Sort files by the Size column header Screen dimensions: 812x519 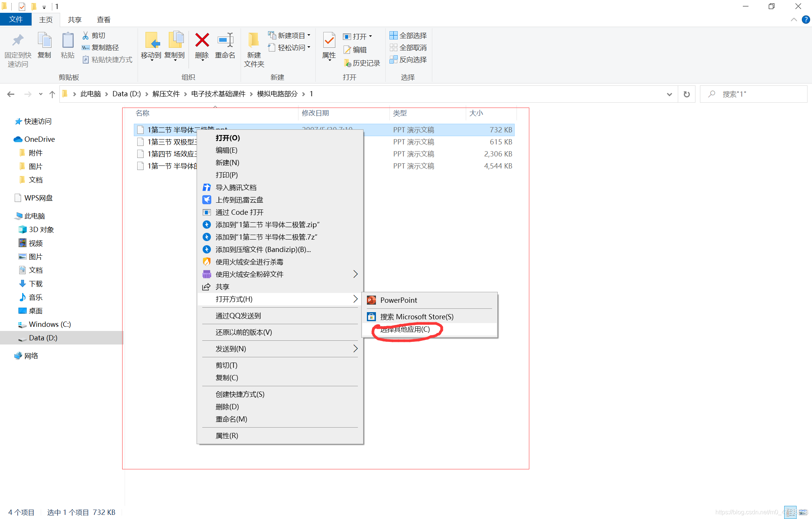[x=490, y=113]
